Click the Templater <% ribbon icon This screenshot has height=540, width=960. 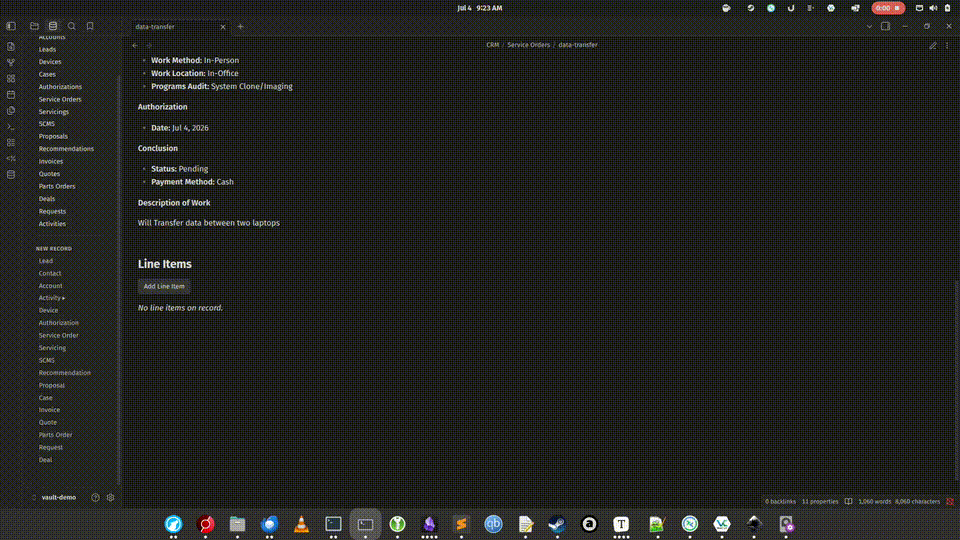click(x=11, y=159)
